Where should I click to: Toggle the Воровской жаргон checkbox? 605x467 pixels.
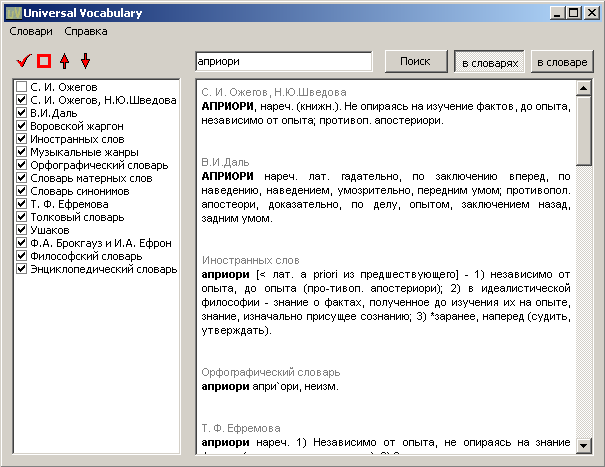tap(21, 127)
